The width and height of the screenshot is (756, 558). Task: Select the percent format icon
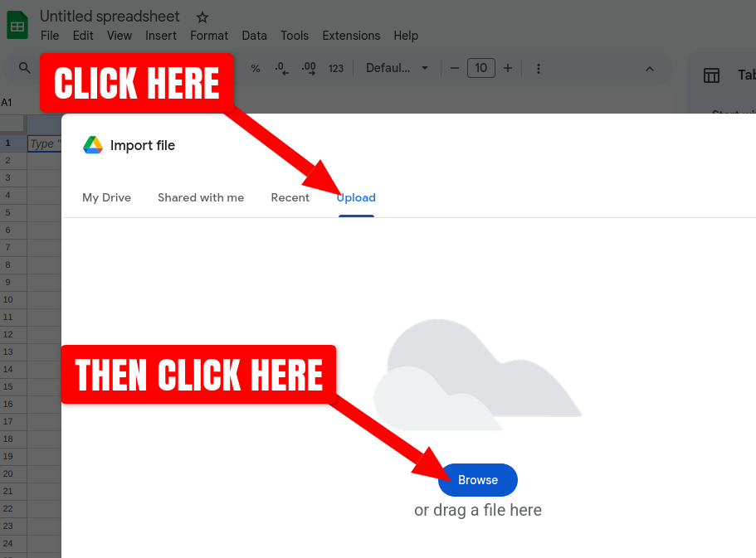click(256, 68)
